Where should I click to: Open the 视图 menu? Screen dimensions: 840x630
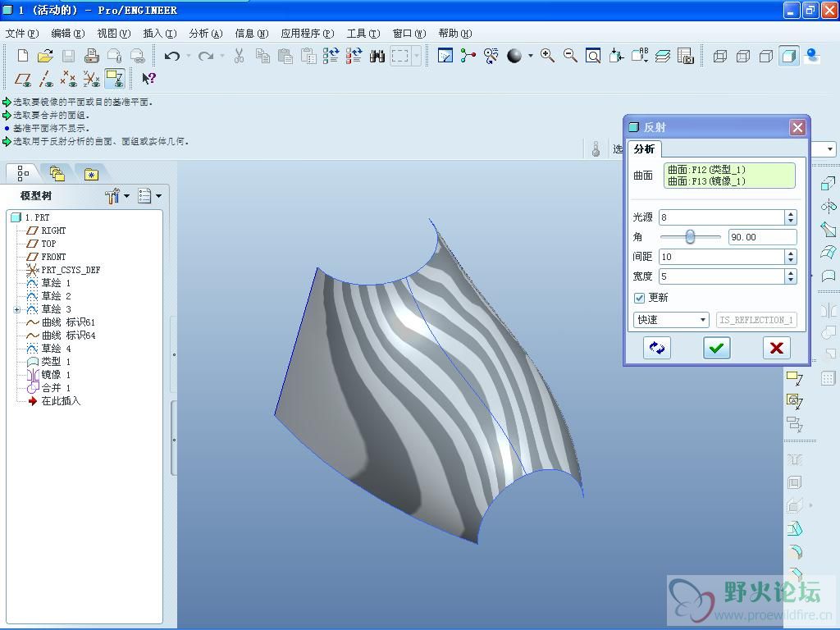[113, 34]
